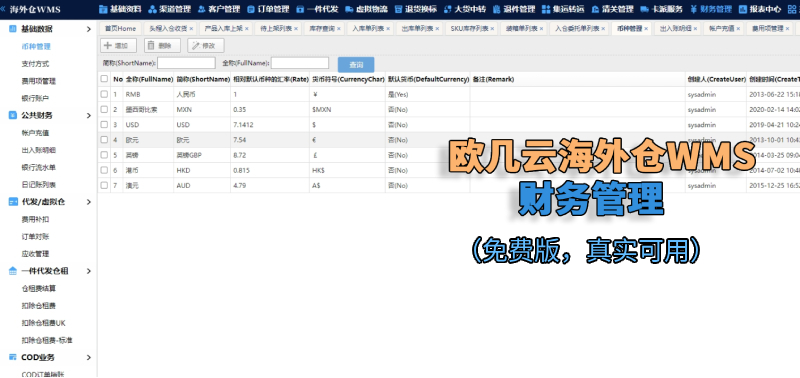Check the row 4 欧元 checkbox
800x378 pixels.
pos(104,140)
